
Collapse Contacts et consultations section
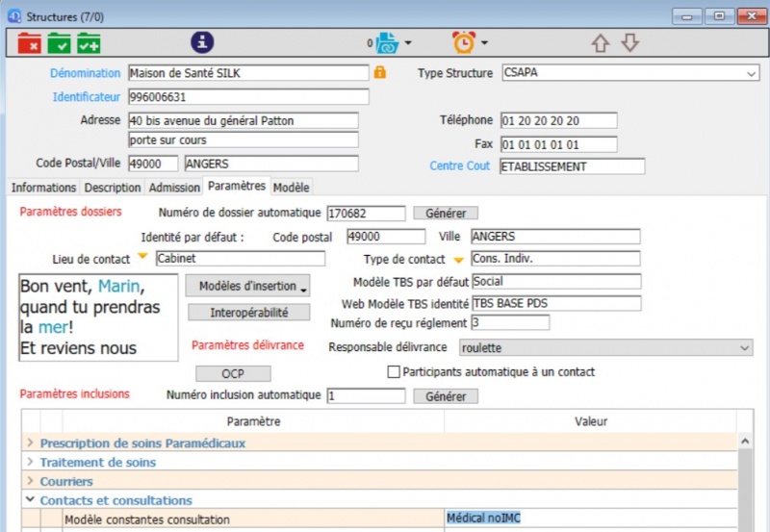pos(31,500)
